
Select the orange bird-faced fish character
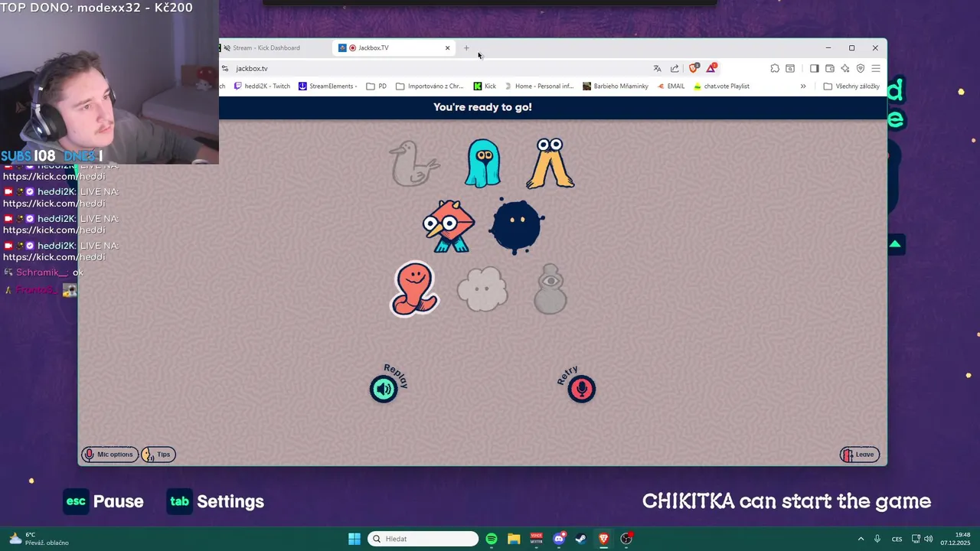click(449, 227)
